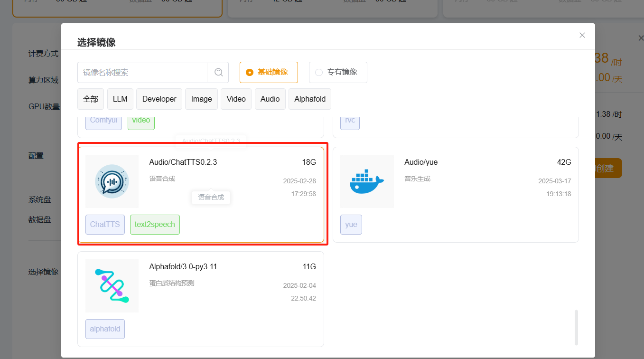Click the search magnifier icon
The width and height of the screenshot is (644, 359).
pos(218,72)
